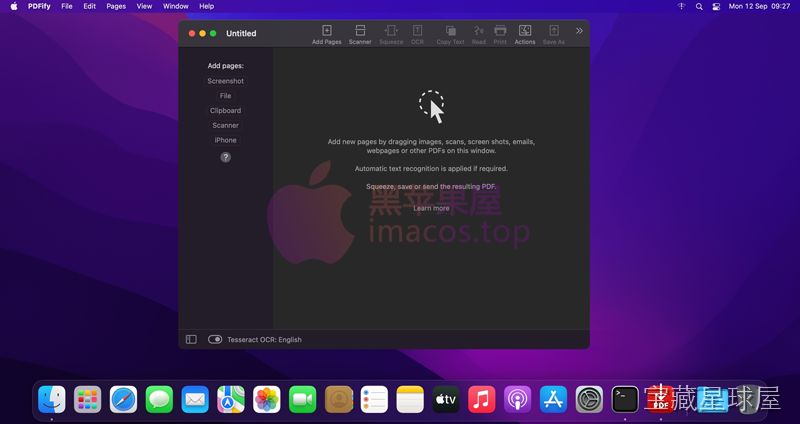Click the Save As toolbar icon

(554, 34)
